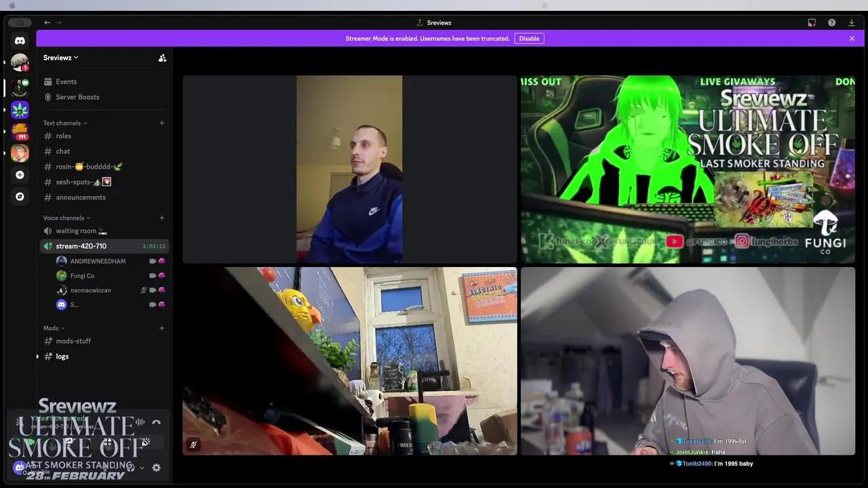
Task: Open server with red 1 badge
Action: coord(20,62)
